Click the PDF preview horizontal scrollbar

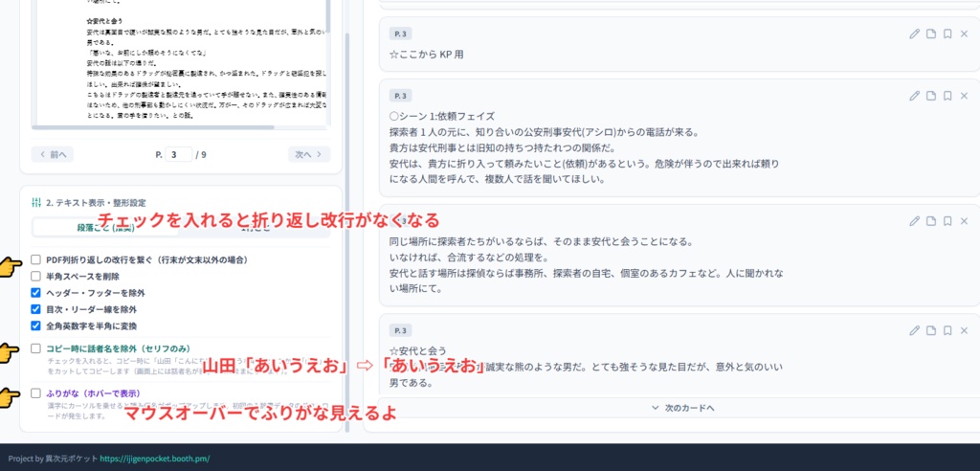152,127
